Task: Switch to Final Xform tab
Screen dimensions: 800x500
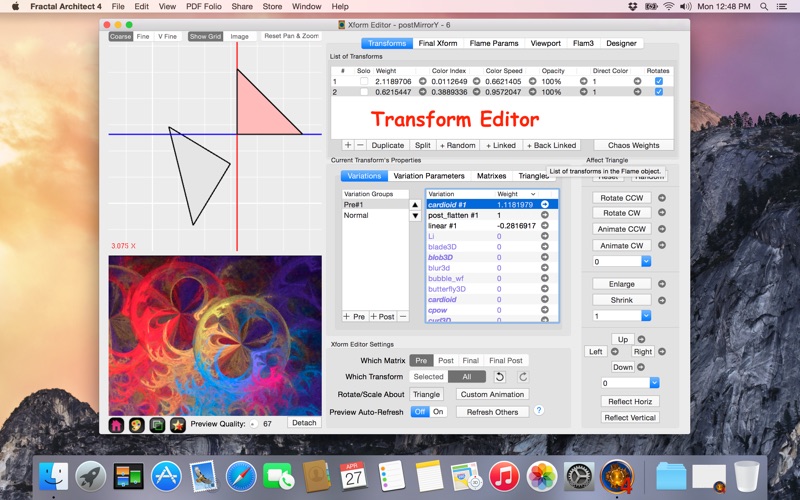Action: (438, 43)
